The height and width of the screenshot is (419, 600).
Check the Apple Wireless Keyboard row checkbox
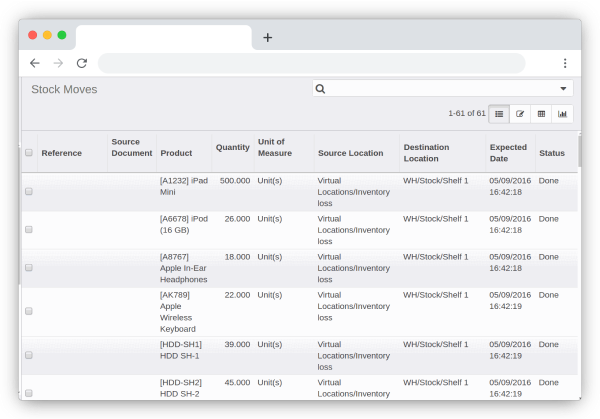[29, 311]
